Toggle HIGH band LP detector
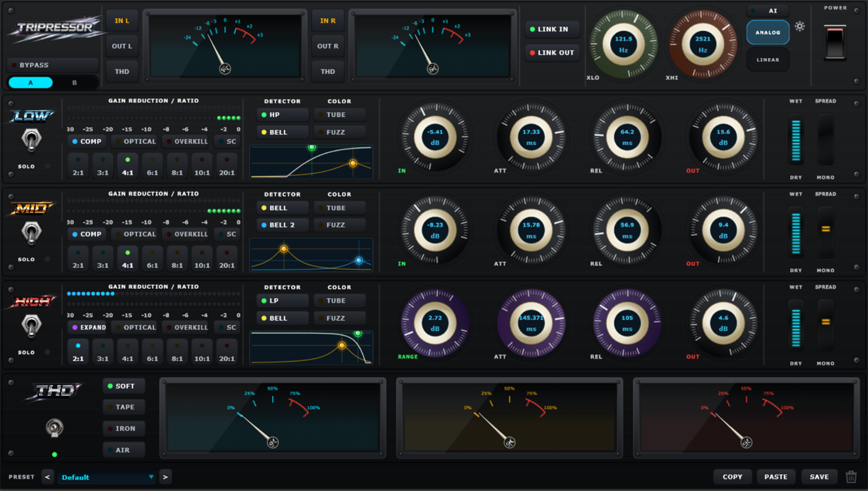The width and height of the screenshot is (868, 491). pyautogui.click(x=283, y=301)
